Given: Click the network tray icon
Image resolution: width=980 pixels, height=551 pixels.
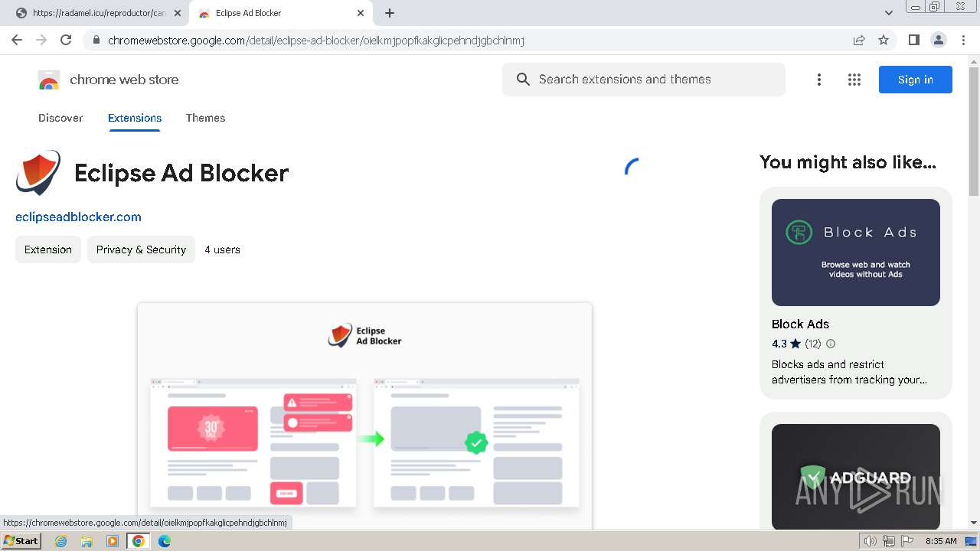Looking at the screenshot, I should click(889, 541).
